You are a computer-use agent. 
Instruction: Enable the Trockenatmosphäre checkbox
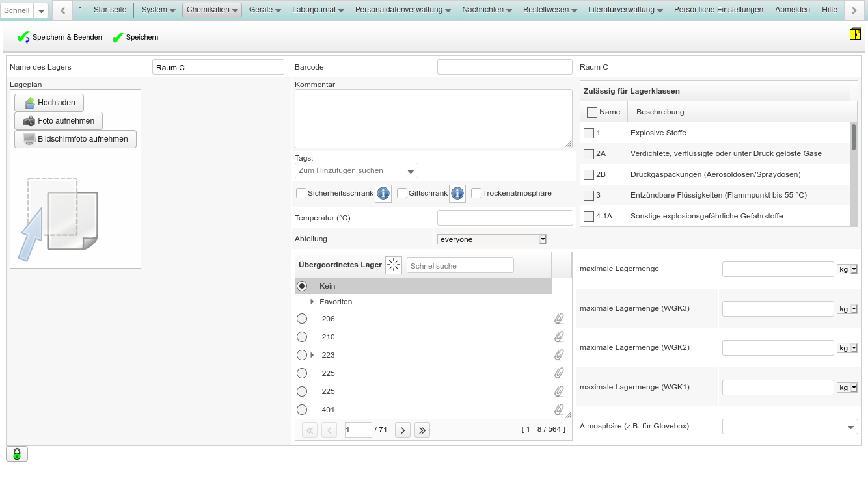click(476, 193)
